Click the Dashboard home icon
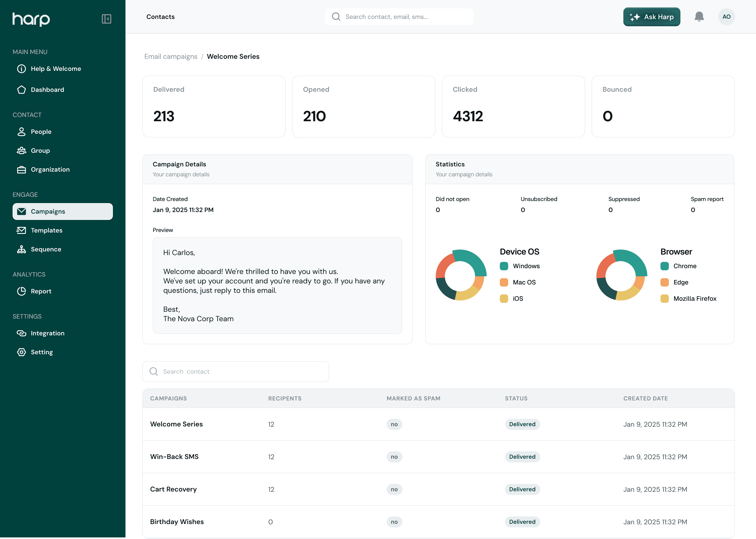Viewport: 756px width, 539px height. (22, 89)
